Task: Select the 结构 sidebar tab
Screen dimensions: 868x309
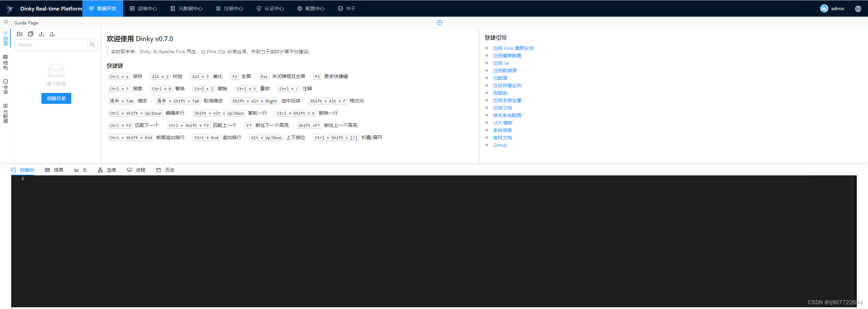Action: coord(5,62)
